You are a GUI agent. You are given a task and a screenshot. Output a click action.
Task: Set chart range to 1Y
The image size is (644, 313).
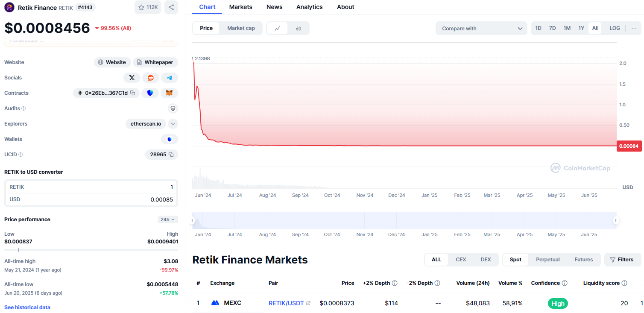pos(581,28)
